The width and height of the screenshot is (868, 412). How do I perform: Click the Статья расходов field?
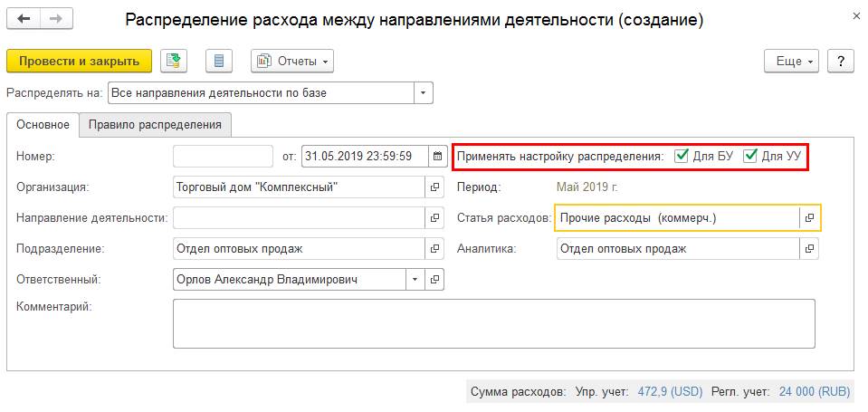[678, 217]
